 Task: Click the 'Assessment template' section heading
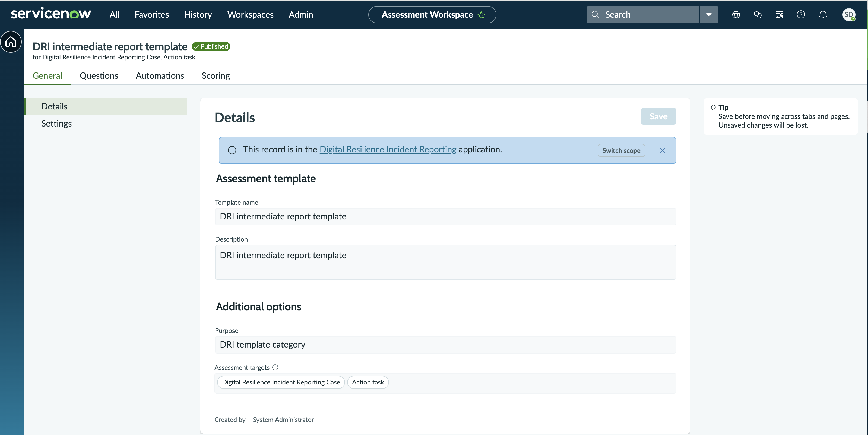click(x=266, y=178)
